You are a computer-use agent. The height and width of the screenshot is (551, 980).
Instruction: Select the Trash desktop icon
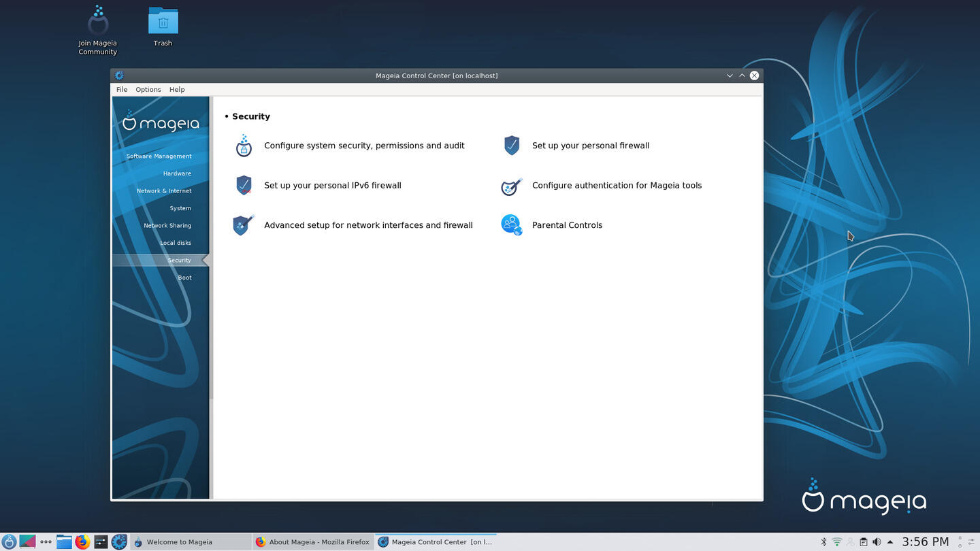point(163,27)
